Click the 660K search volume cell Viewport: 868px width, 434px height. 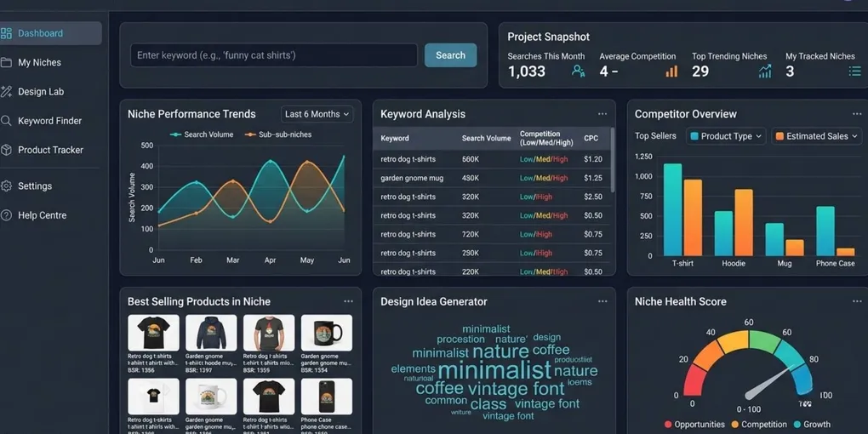coord(471,159)
